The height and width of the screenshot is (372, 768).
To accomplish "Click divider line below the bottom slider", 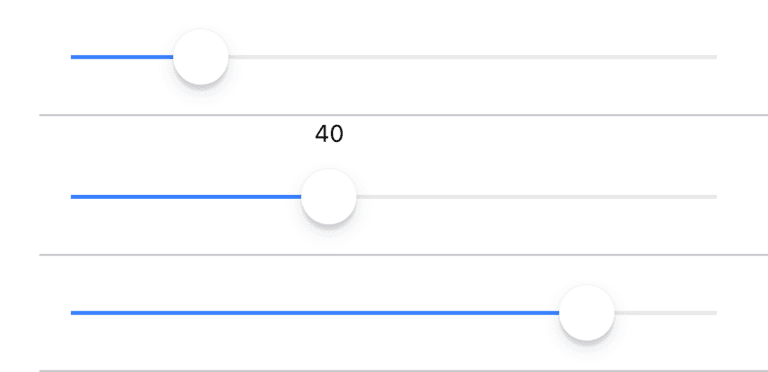I will click(404, 371).
